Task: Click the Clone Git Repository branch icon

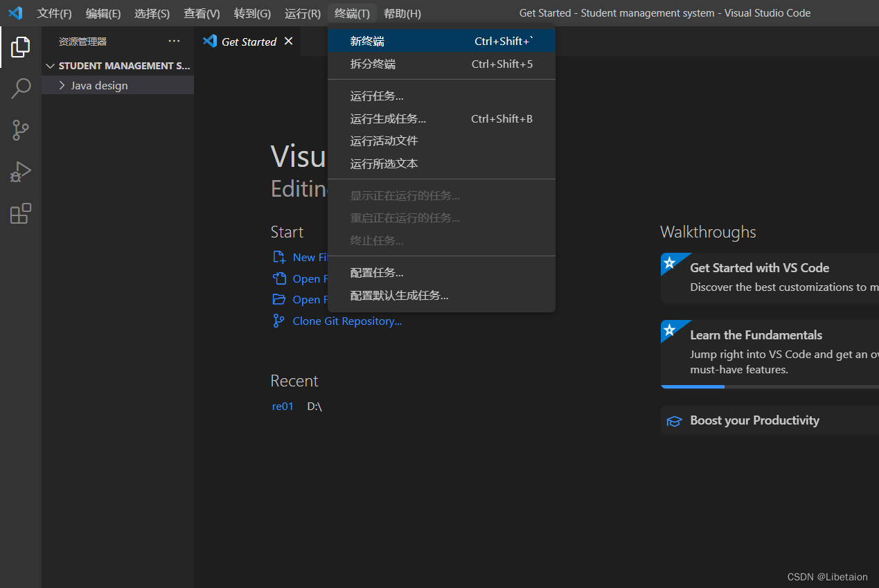Action: pos(279,321)
